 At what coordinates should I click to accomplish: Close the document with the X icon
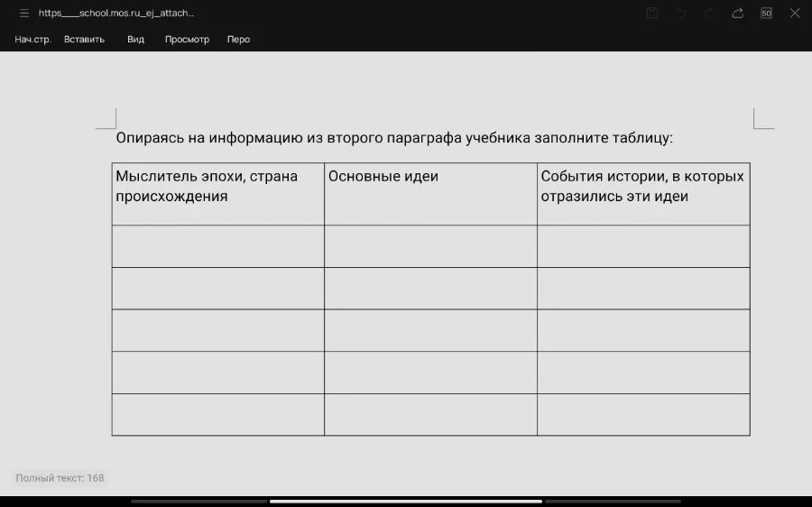[794, 14]
